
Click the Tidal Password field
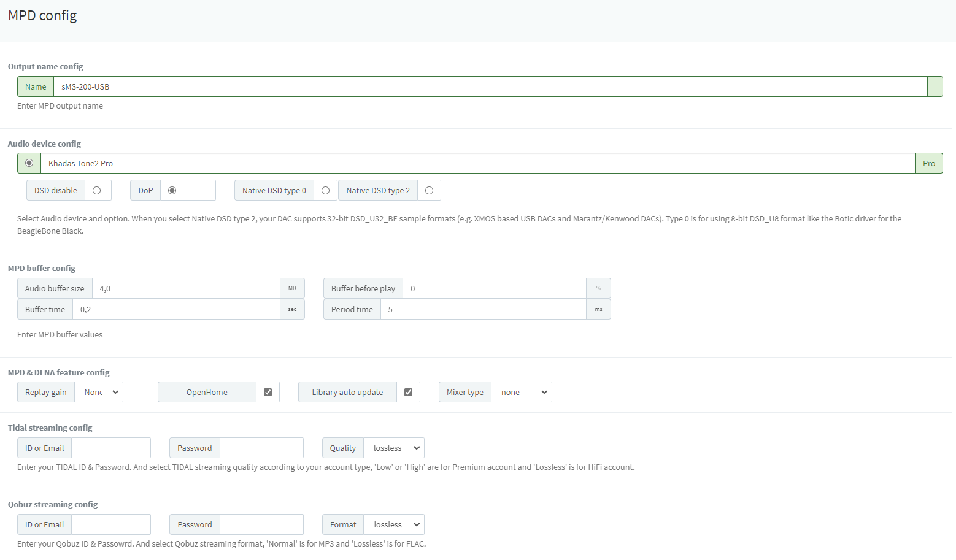(261, 448)
